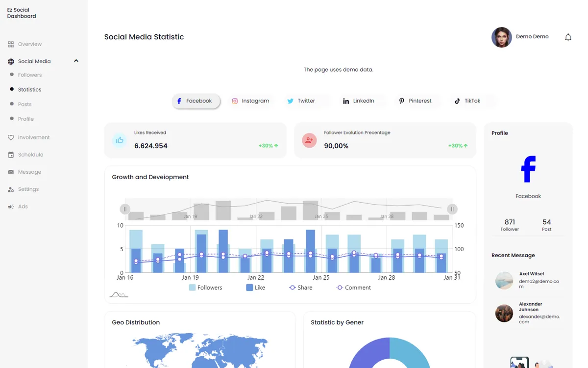Click the Involvement heart icon
This screenshot has width=588, height=368.
coord(11,137)
